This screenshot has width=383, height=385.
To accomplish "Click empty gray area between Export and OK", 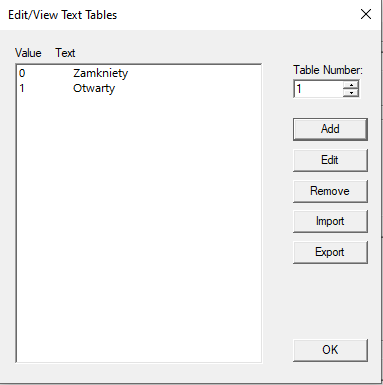I will click(330, 302).
